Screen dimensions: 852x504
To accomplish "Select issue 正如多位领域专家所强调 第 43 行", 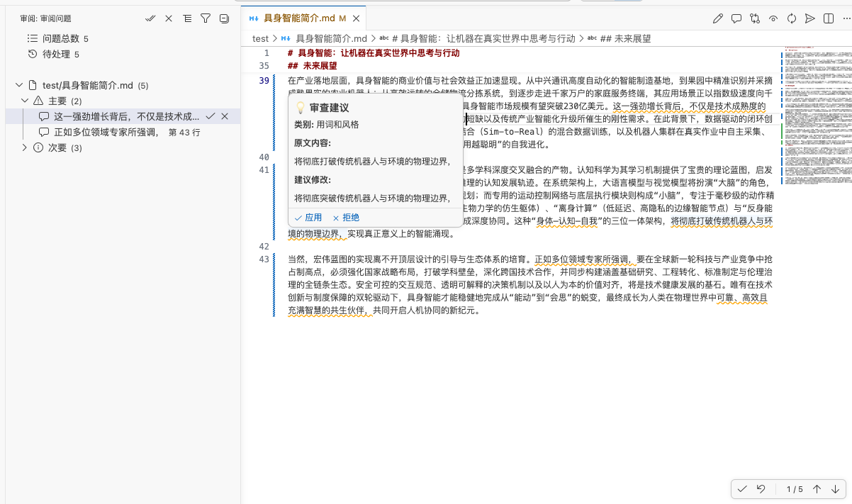I will (122, 132).
